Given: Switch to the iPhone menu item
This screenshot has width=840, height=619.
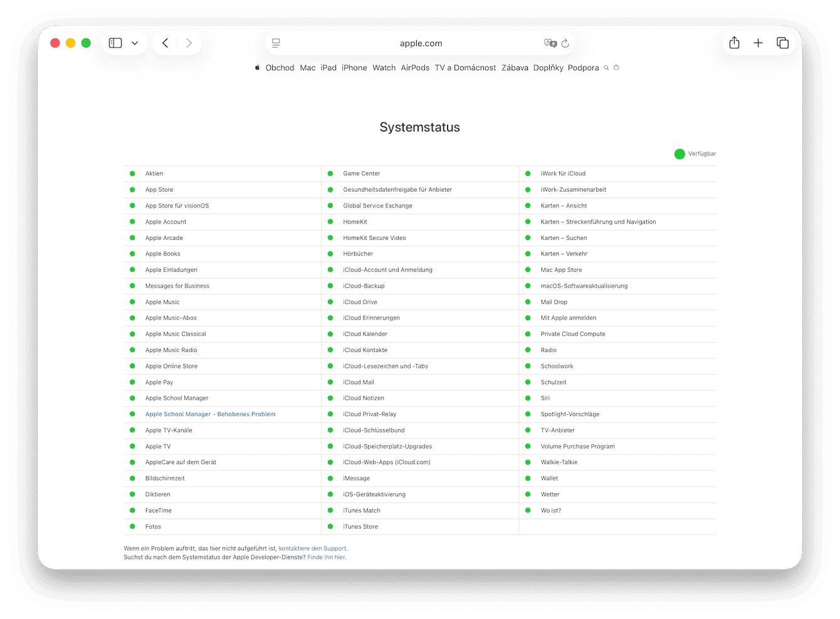Looking at the screenshot, I should [x=354, y=67].
